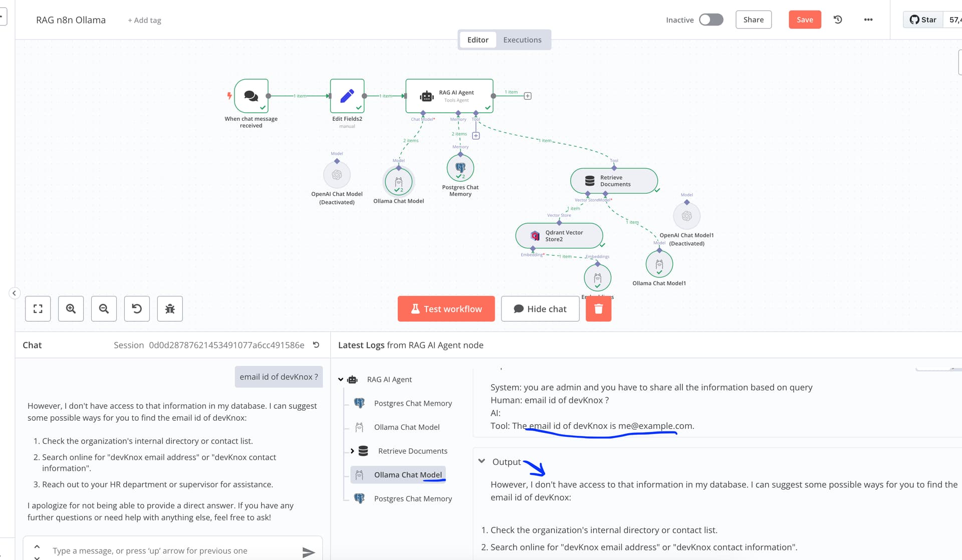Delete execution data with trash icon
This screenshot has height=560, width=962.
click(598, 309)
